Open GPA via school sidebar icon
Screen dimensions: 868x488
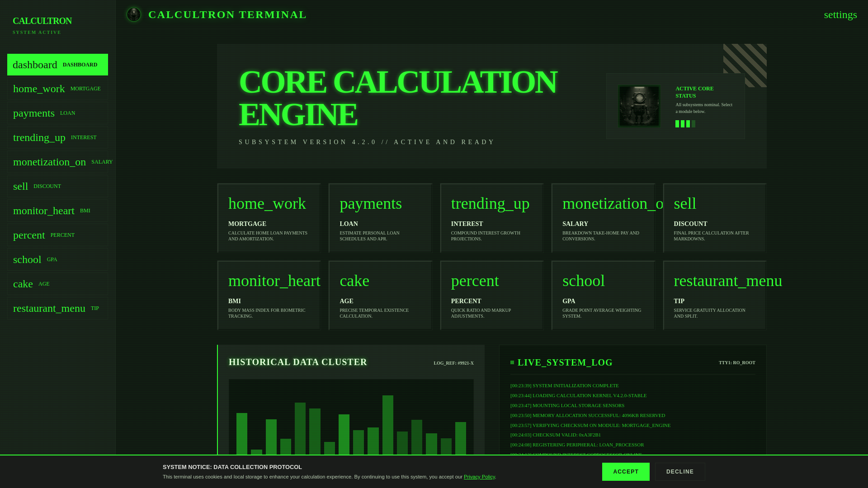pyautogui.click(x=27, y=259)
